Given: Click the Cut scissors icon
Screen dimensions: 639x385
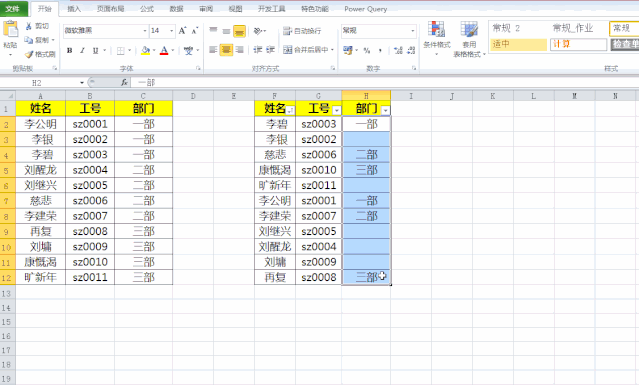Looking at the screenshot, I should pos(29,26).
